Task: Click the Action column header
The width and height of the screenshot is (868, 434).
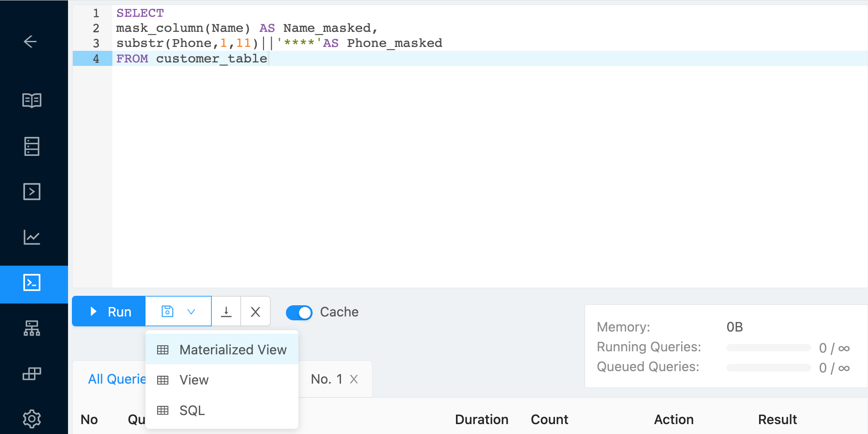Action: tap(674, 419)
